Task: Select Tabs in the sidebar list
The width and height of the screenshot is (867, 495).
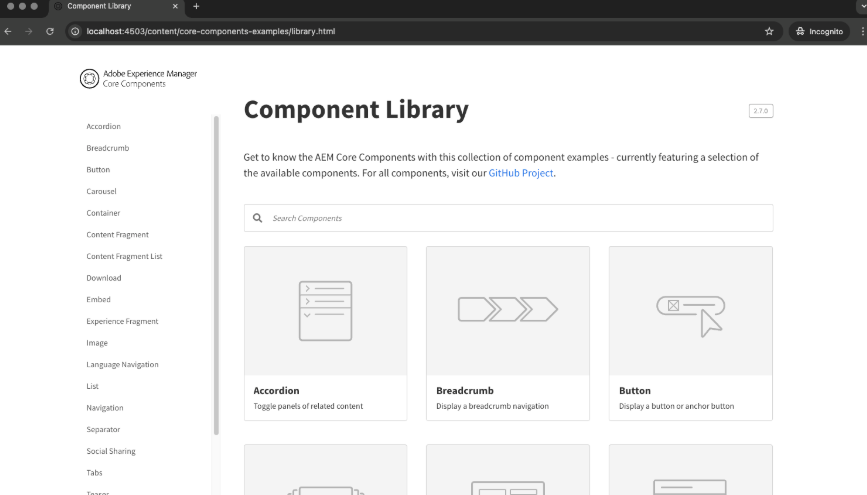Action: [x=94, y=473]
